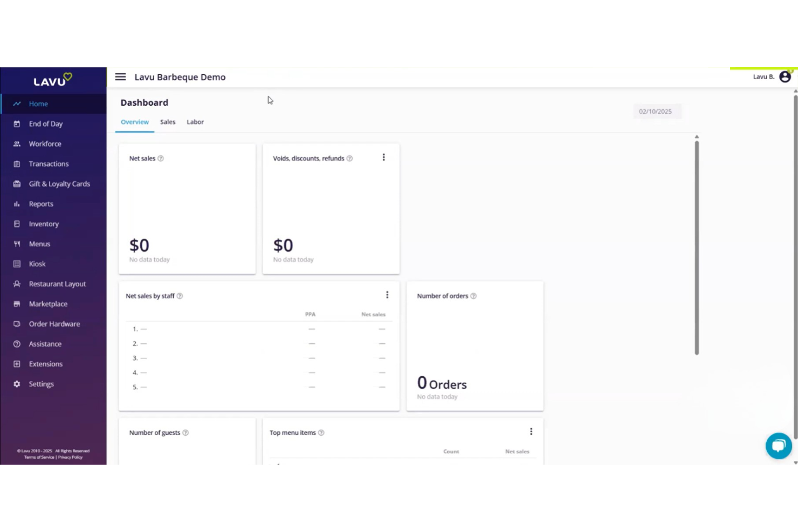798x532 pixels.
Task: Click the Marketplace icon
Action: point(17,303)
